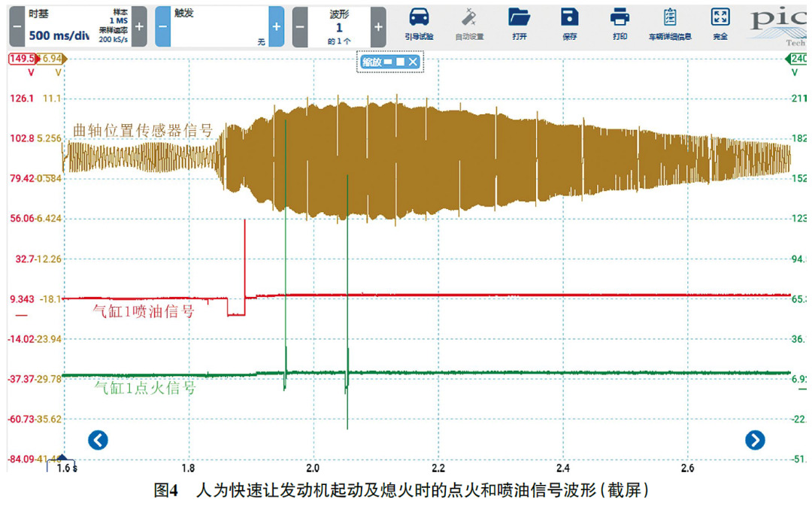Click the 102.8 red axis value
The width and height of the screenshot is (812, 506).
[22, 138]
